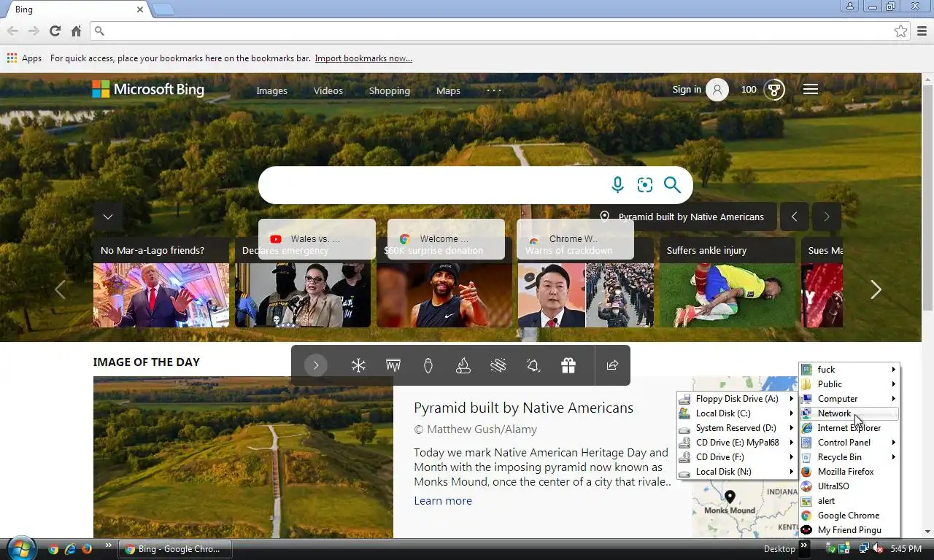Click the microphone voice search icon

[x=617, y=185]
